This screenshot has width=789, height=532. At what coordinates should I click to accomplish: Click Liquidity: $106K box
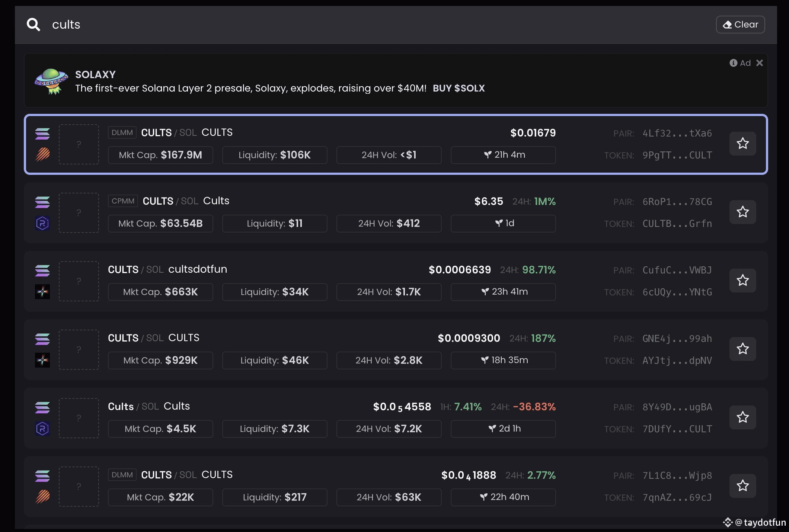point(275,155)
